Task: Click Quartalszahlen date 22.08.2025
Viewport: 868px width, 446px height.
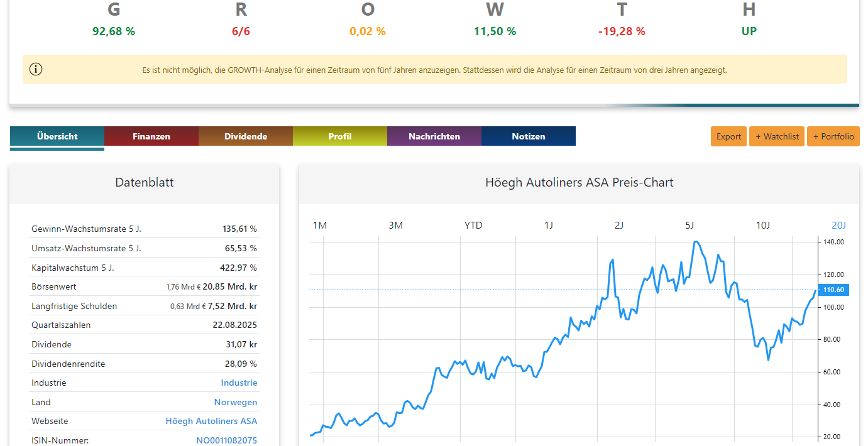Action: 235,325
